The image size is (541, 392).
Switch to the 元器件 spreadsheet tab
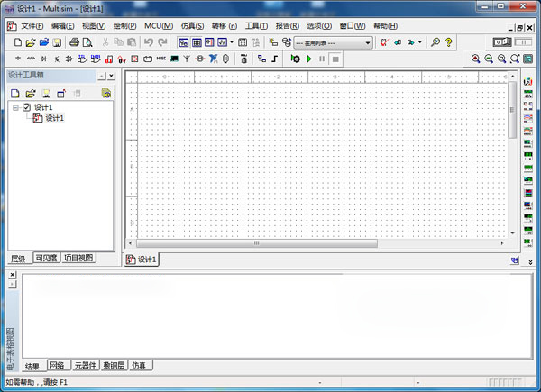pos(86,366)
